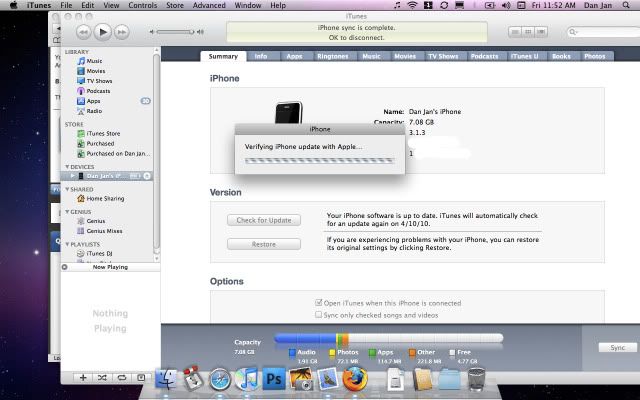Viewport: 640px width, 400px height.
Task: Open the Controls menu
Action: tap(143, 5)
